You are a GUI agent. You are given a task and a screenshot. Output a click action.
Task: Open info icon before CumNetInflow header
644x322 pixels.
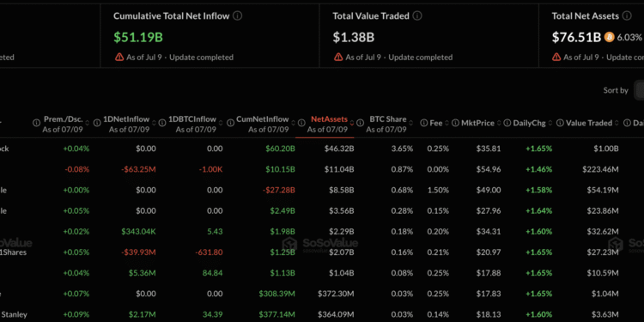(230, 123)
